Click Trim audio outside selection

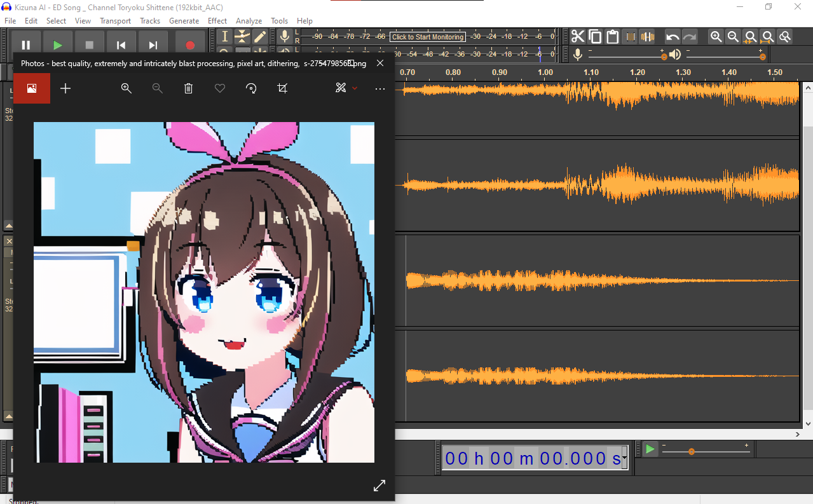point(630,36)
